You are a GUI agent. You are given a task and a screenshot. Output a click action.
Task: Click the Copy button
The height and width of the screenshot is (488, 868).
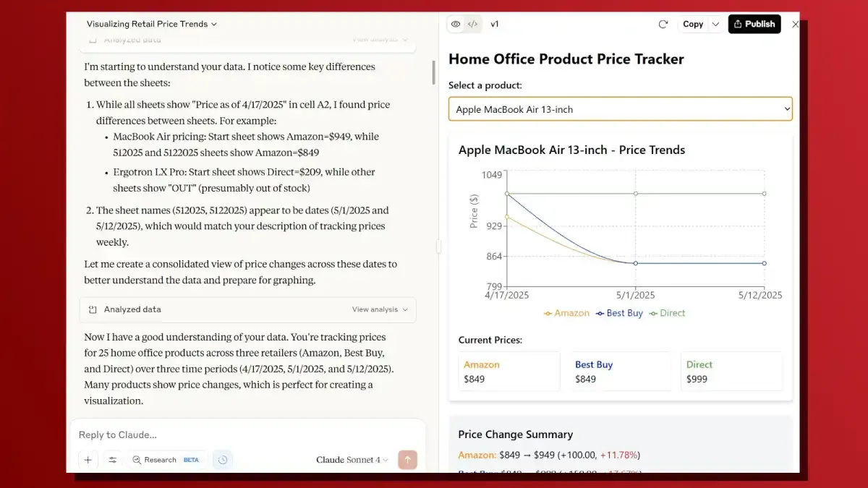click(693, 24)
